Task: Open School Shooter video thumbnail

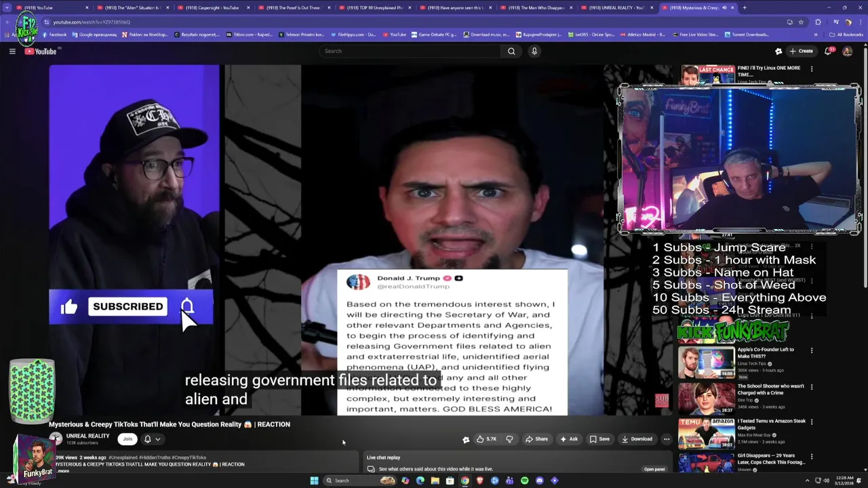Action: pyautogui.click(x=707, y=399)
